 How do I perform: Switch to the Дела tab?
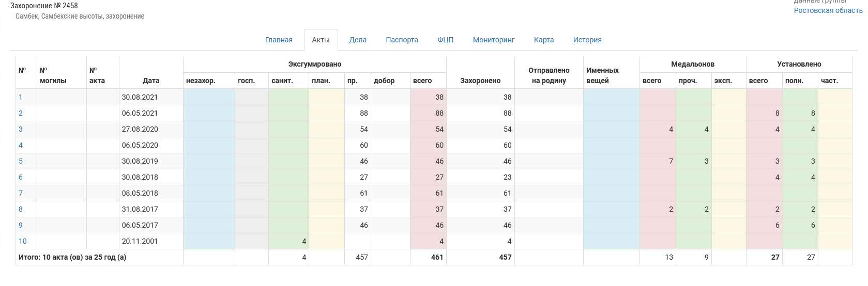[358, 40]
